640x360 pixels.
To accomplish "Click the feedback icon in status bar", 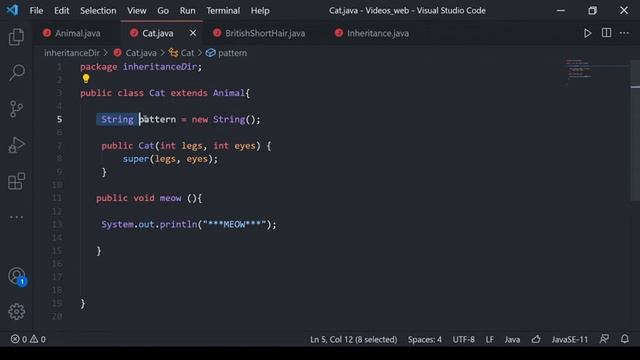I will click(x=604, y=339).
